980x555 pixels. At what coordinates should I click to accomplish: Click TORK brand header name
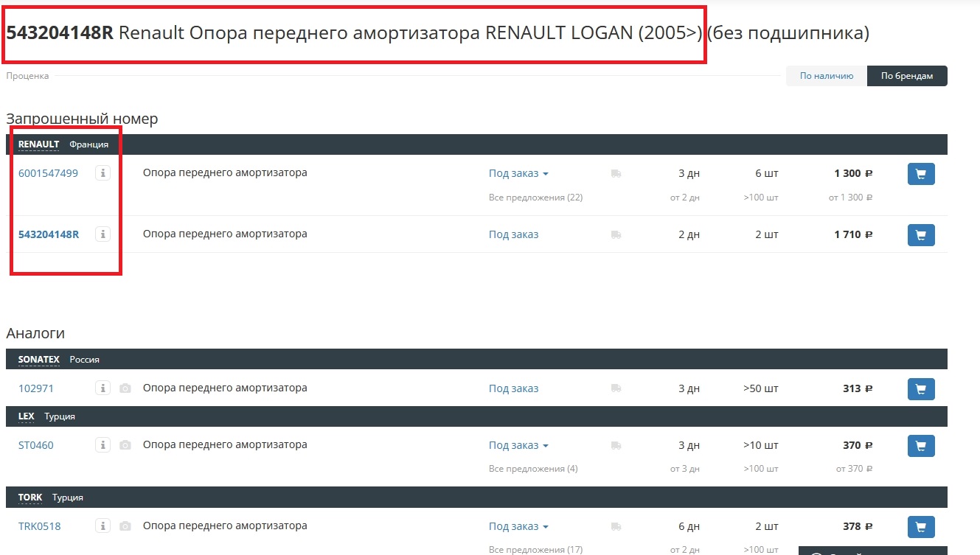click(30, 498)
